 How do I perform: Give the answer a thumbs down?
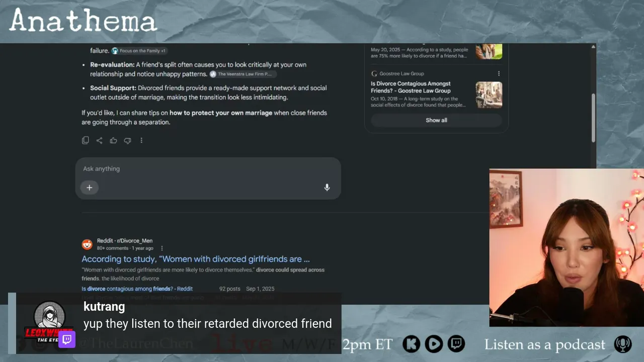click(x=127, y=140)
